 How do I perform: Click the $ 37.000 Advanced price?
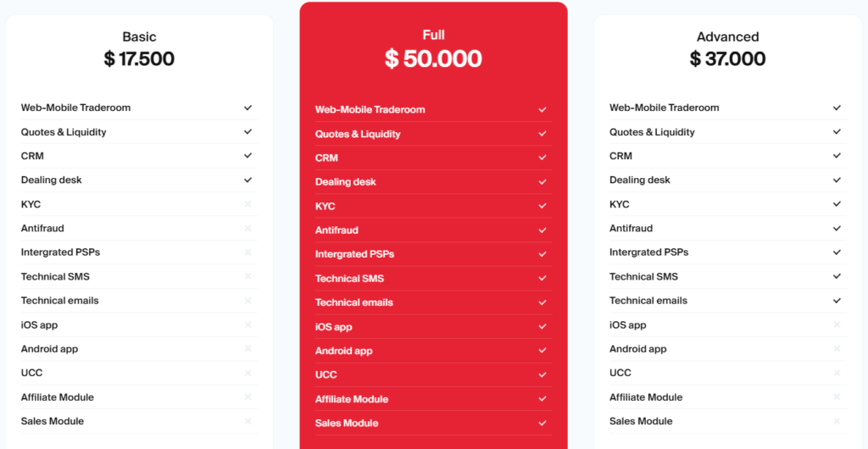click(x=727, y=59)
